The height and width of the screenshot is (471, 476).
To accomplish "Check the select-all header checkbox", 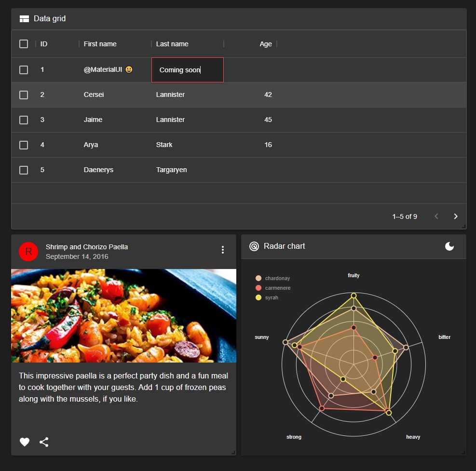I will coord(24,44).
